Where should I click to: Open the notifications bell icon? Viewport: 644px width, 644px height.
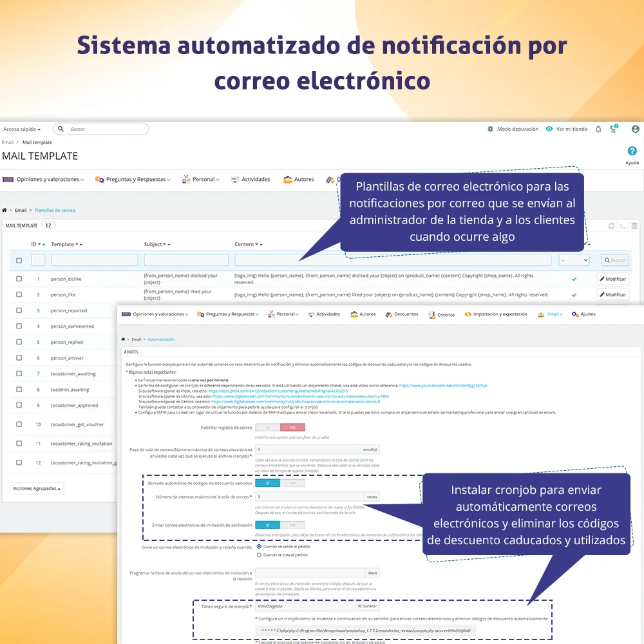pos(598,129)
